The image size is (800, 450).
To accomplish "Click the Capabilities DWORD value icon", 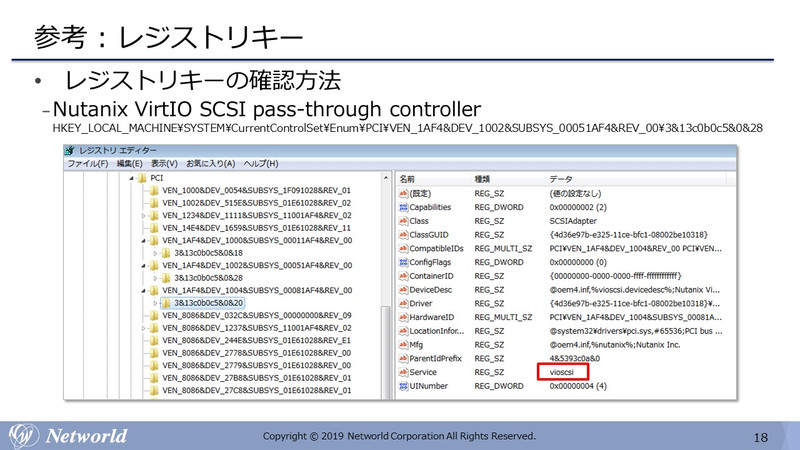I will click(x=403, y=207).
